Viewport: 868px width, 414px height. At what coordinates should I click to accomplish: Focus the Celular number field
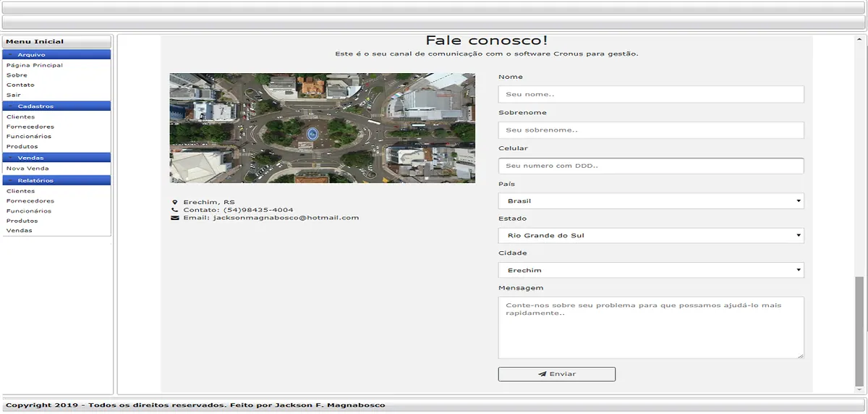coord(651,166)
